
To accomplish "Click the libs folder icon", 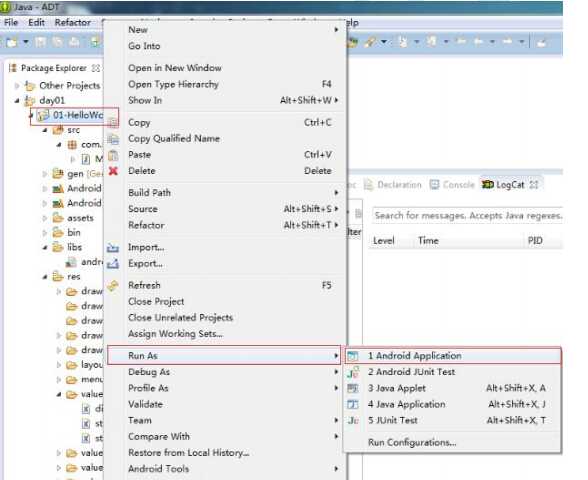I will pyautogui.click(x=58, y=248).
